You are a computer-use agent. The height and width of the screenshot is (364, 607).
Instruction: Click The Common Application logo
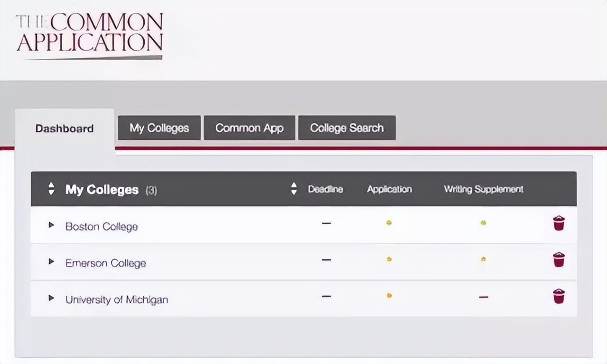[x=90, y=35]
